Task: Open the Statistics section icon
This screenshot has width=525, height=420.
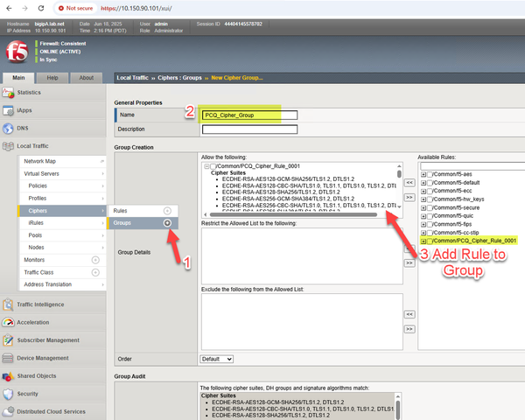Action: click(8, 92)
